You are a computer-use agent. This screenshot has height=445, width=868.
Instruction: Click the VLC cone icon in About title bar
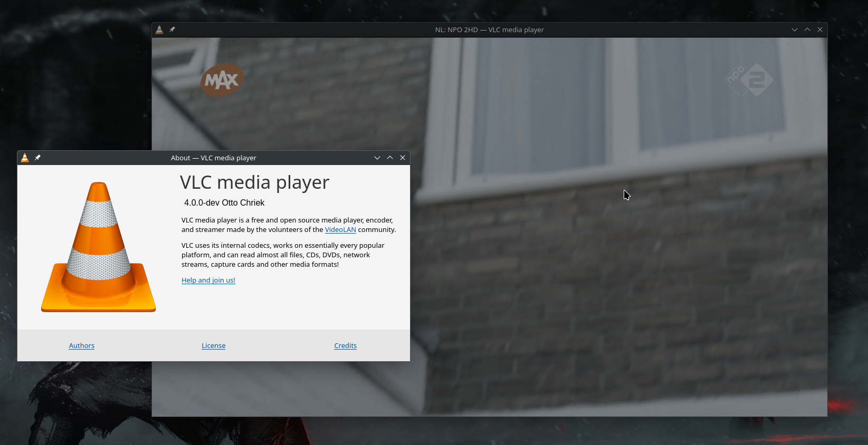pyautogui.click(x=25, y=158)
